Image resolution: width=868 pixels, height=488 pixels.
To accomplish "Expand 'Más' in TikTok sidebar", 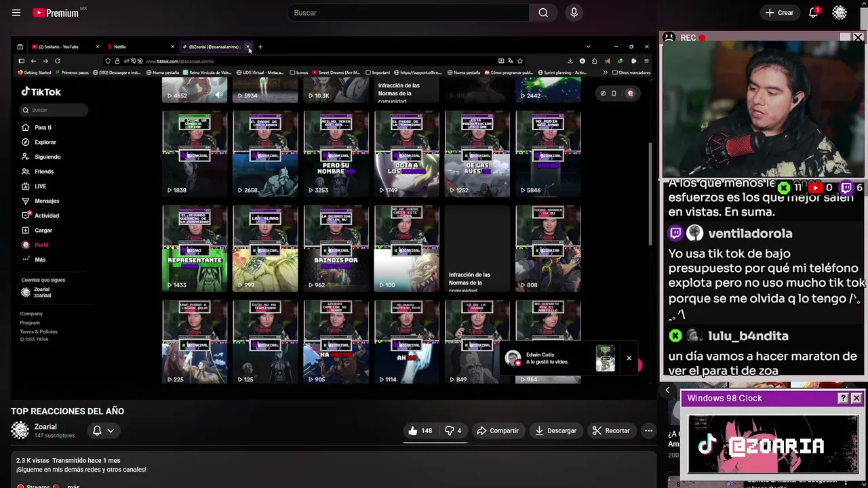I will click(x=34, y=260).
